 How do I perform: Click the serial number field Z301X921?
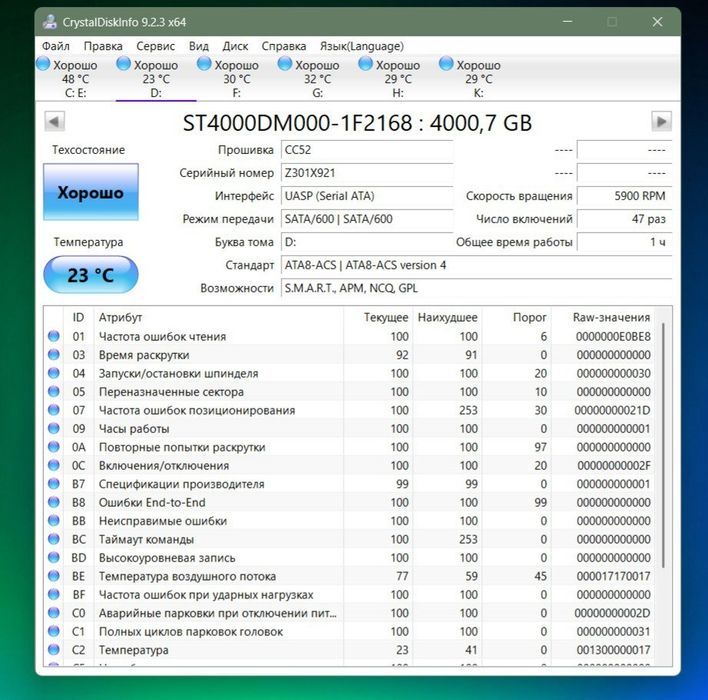(367, 173)
